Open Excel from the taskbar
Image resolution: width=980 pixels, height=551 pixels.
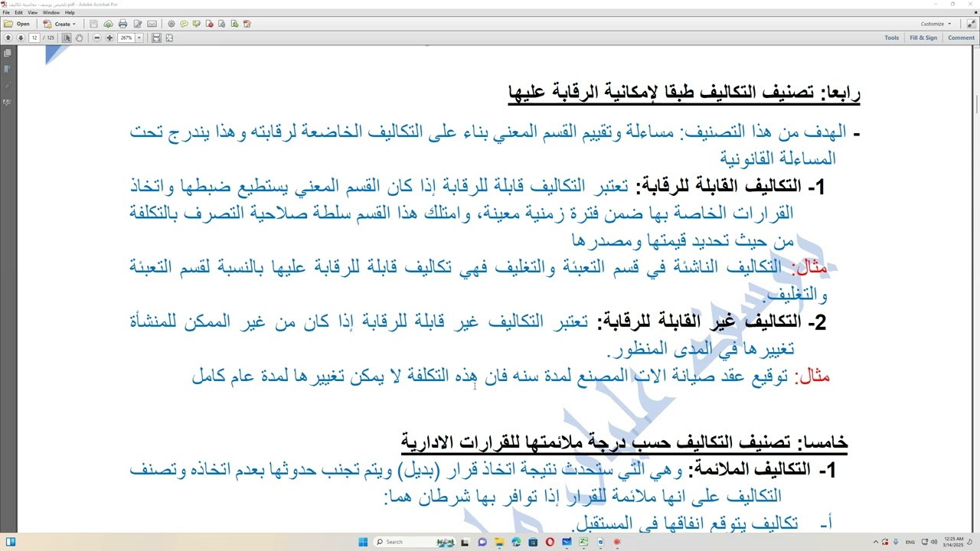pos(583,542)
